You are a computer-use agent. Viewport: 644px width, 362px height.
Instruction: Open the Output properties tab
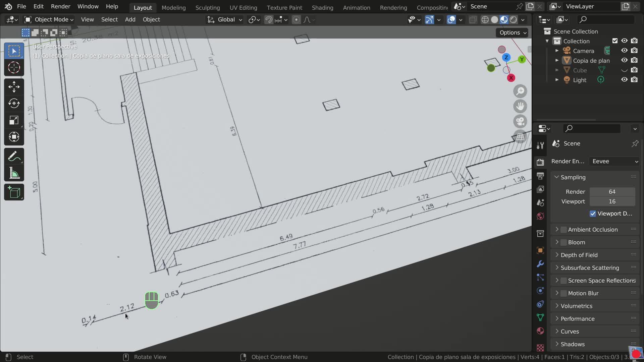540,176
